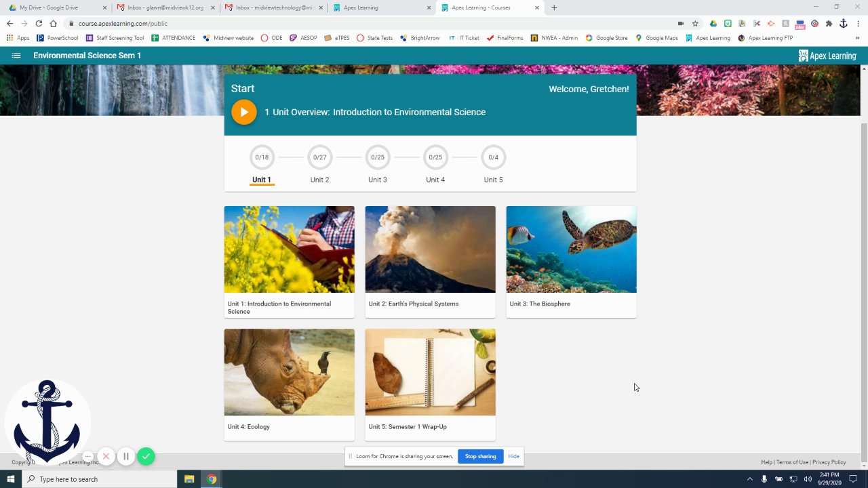Switch to the Apex Learning browser tab

[381, 7]
